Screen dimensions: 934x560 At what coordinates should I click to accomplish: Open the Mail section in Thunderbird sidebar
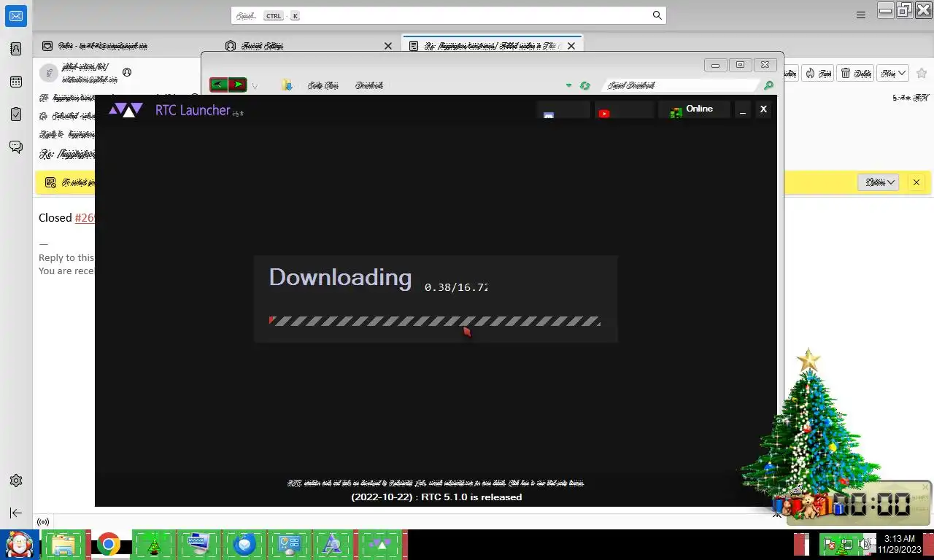[x=16, y=16]
